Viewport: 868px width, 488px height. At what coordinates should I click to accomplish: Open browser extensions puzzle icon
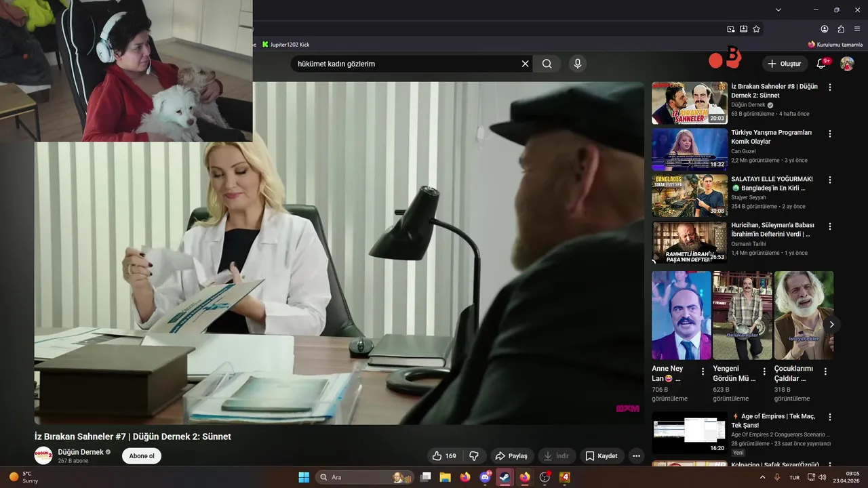click(x=841, y=29)
